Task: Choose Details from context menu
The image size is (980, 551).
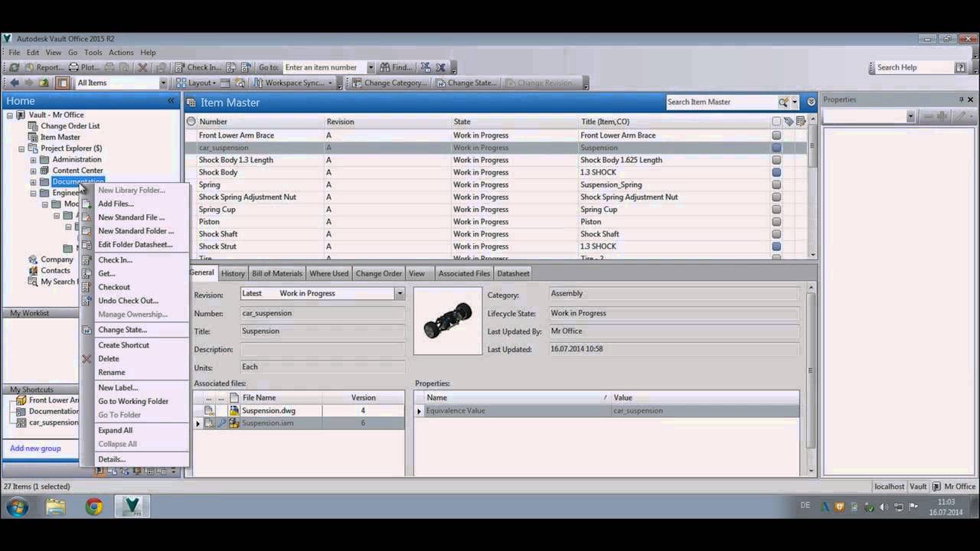Action: (x=112, y=459)
